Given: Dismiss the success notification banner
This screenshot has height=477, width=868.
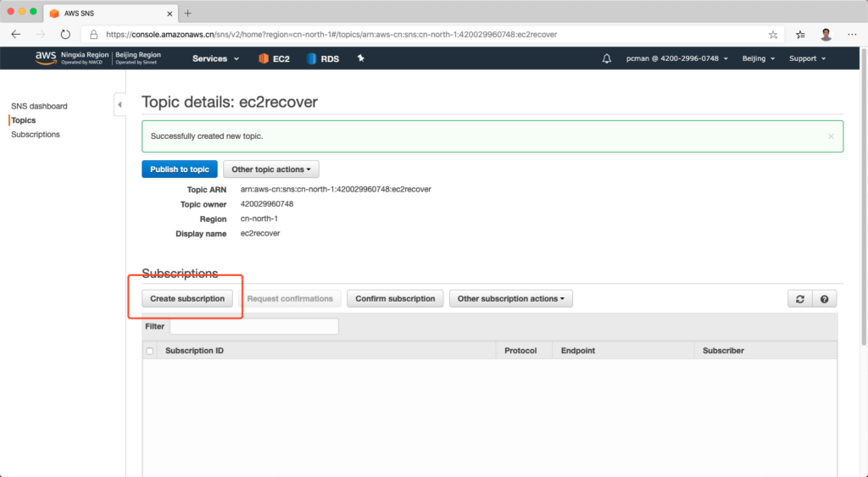Looking at the screenshot, I should point(831,136).
